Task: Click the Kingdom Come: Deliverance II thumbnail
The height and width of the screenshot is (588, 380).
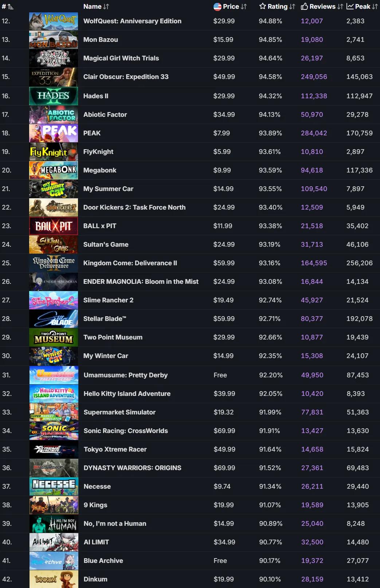Action: (54, 263)
